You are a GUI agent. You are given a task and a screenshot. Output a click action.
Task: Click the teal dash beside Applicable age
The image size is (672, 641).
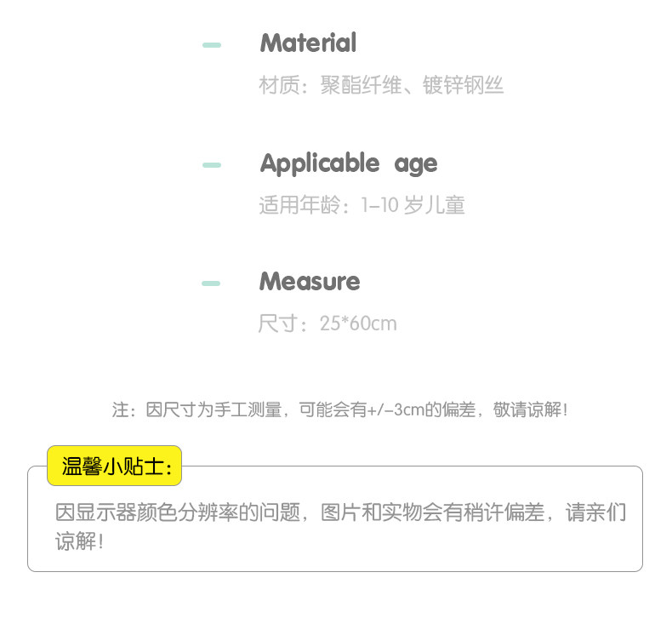coord(212,164)
